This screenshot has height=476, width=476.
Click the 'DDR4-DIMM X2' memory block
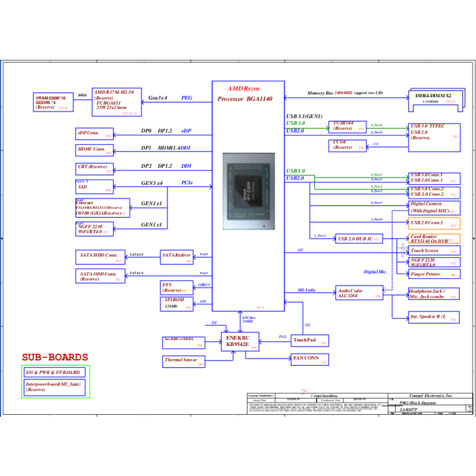pos(437,100)
